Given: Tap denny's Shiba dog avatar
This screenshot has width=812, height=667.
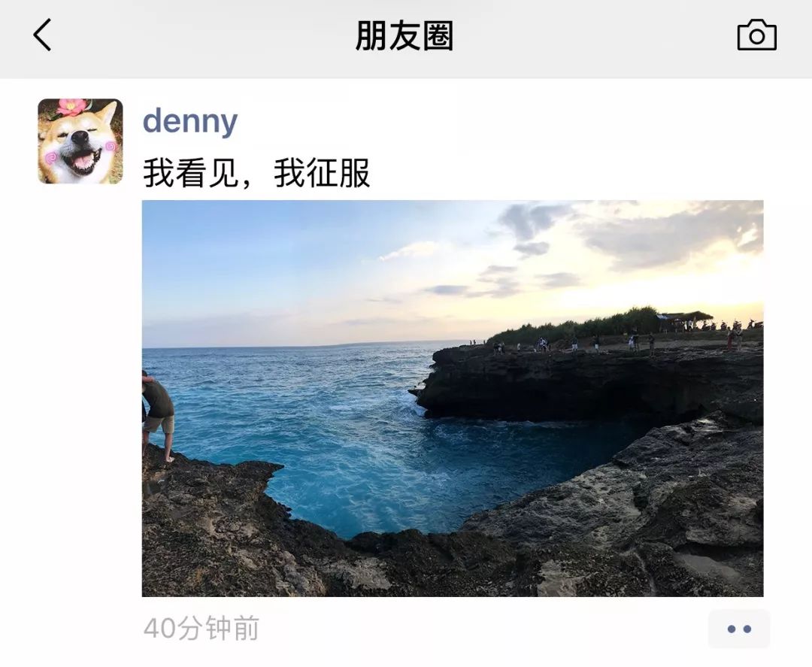Looking at the screenshot, I should pyautogui.click(x=80, y=141).
